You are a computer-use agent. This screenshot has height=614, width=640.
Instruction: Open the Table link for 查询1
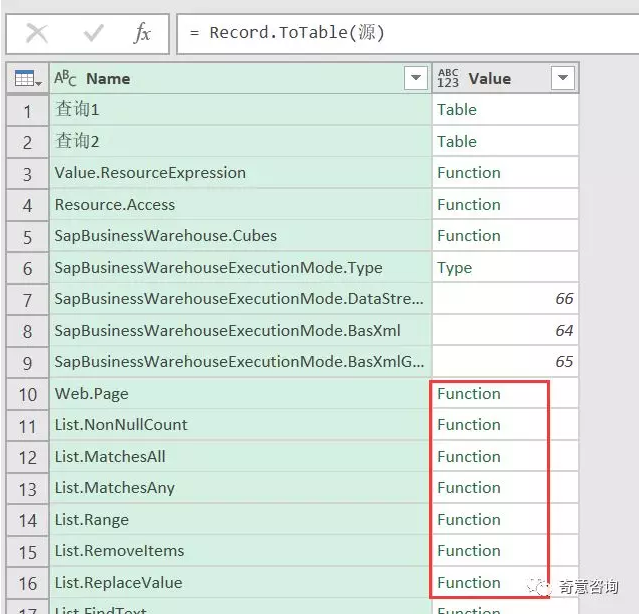(x=457, y=110)
